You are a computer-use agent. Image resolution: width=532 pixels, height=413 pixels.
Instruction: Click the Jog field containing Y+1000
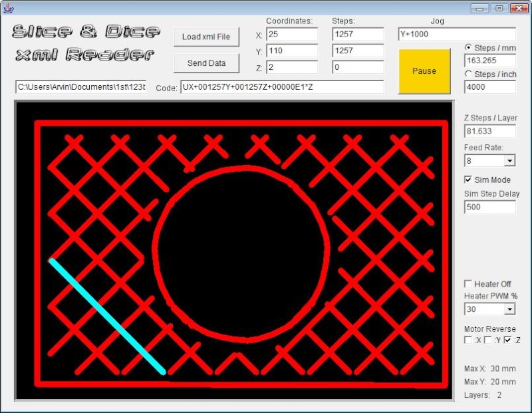pos(457,34)
